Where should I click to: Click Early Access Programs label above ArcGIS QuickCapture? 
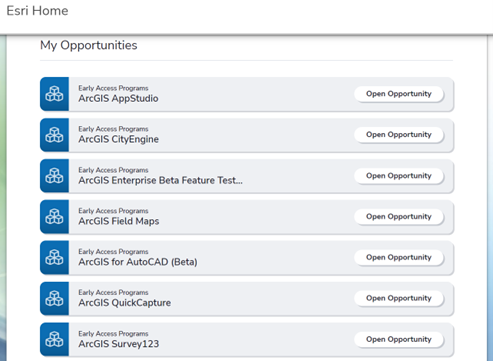tap(113, 292)
